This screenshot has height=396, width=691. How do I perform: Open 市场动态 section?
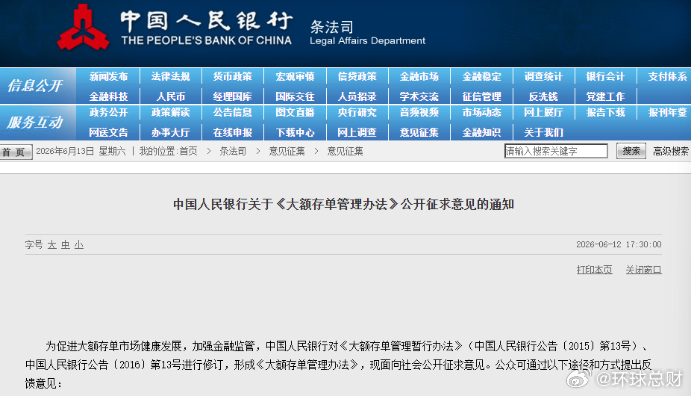click(482, 112)
